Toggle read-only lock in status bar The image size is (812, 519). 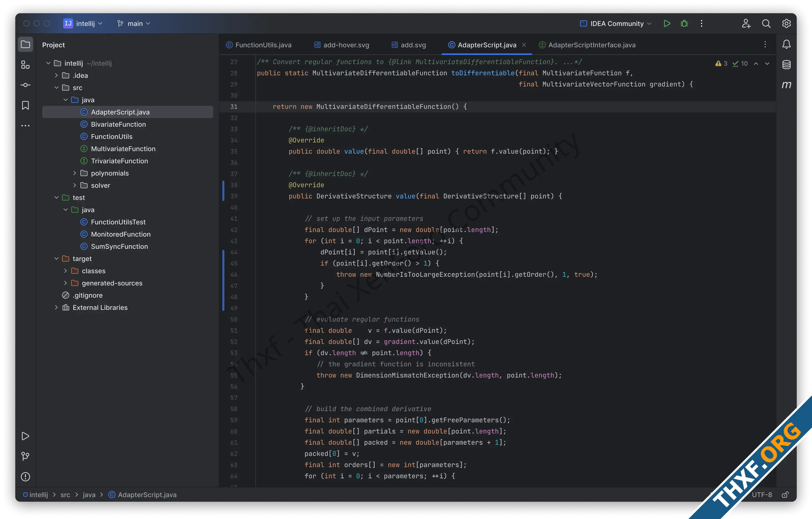[785, 495]
